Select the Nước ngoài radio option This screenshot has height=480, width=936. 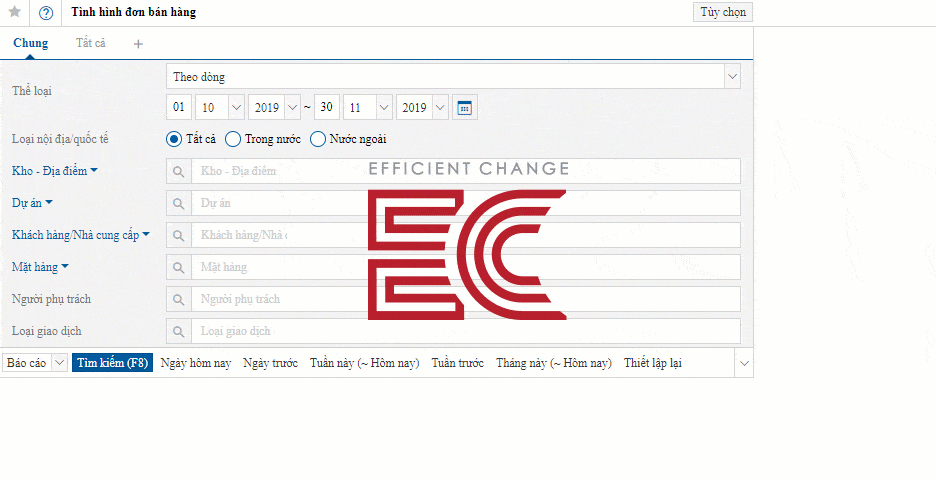[x=318, y=139]
